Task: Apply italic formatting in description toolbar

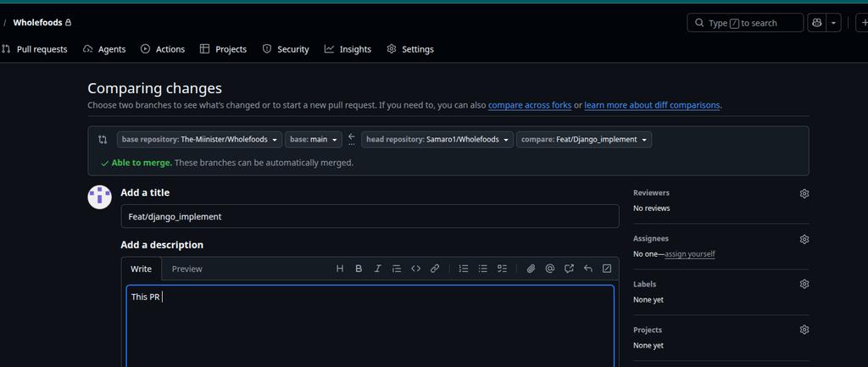Action: 377,269
